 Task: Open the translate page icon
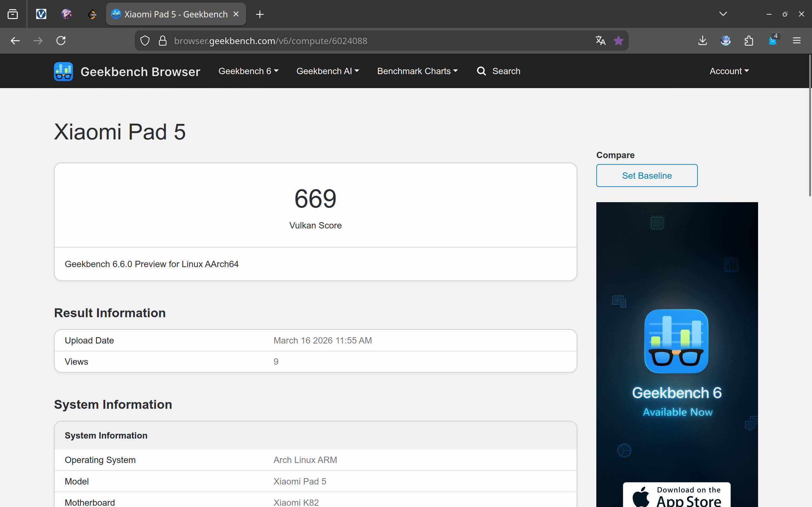click(600, 41)
